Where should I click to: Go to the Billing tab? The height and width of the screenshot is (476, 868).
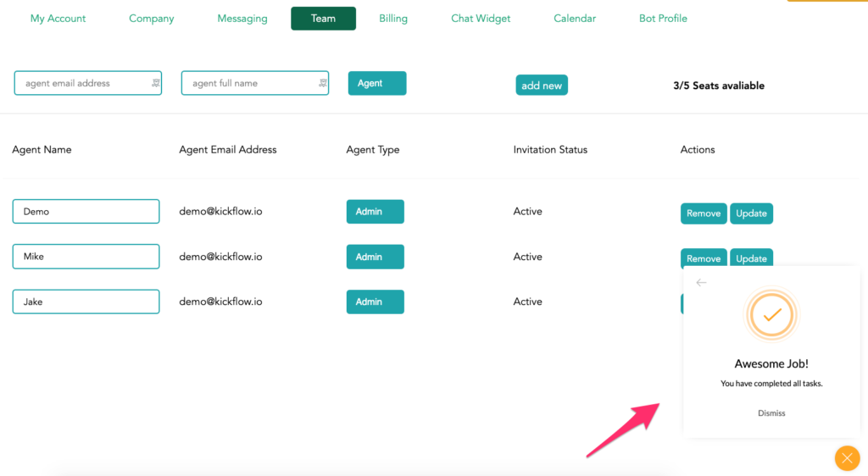click(393, 19)
